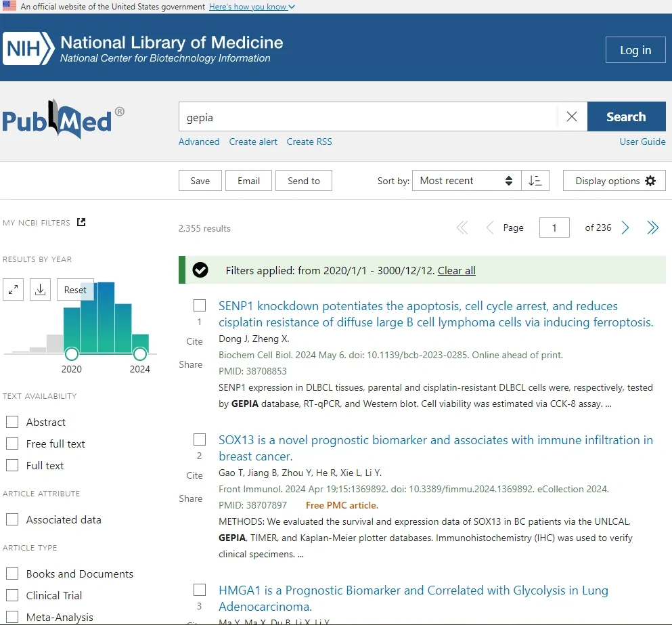Image resolution: width=672 pixels, height=625 pixels.
Task: Toggle the Associated data filter
Action: pos(12,519)
